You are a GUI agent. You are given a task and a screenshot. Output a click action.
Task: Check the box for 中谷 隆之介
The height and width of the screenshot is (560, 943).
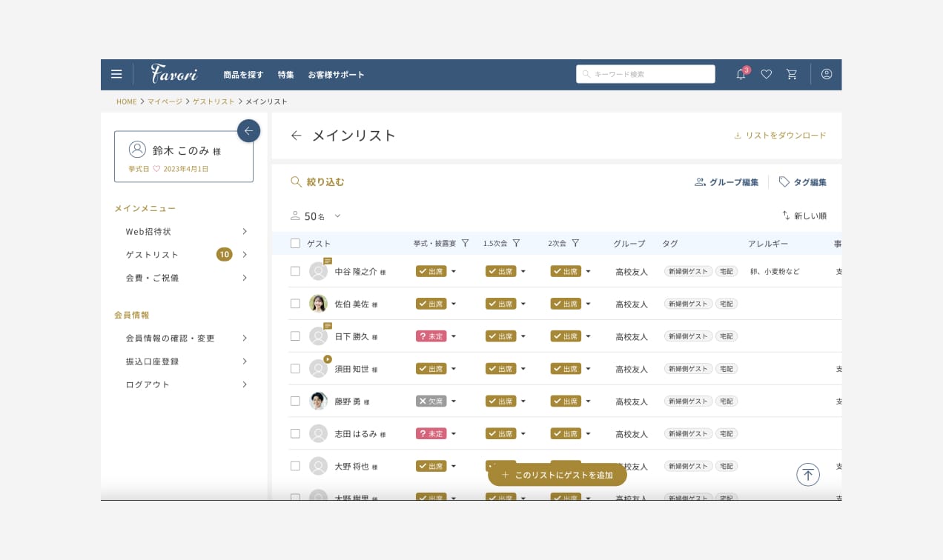coord(295,271)
